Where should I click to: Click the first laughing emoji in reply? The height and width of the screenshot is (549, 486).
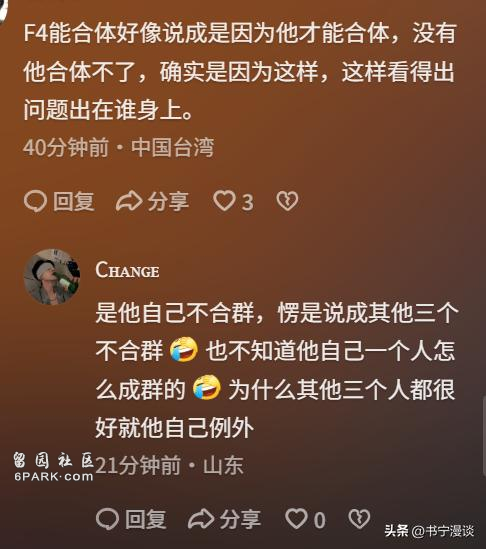pos(184,349)
